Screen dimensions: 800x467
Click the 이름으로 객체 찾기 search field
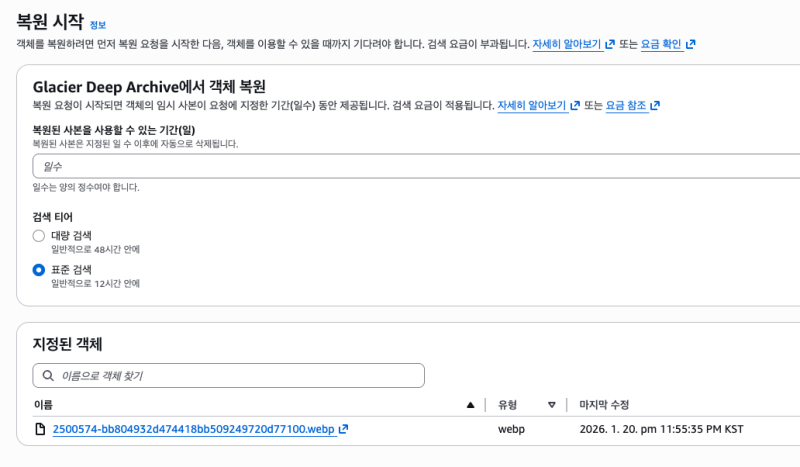(235, 376)
